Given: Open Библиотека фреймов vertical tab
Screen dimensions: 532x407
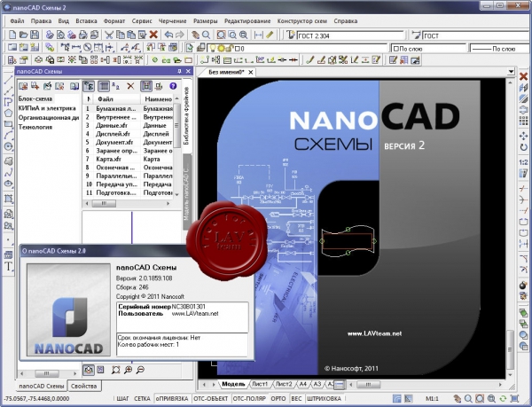Looking at the screenshot, I should [x=186, y=115].
